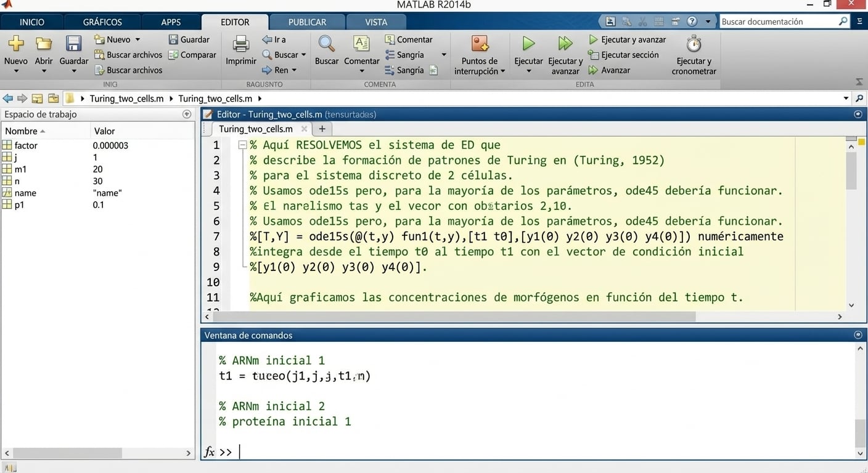868x473 pixels.
Task: Open a file with the Abrir folder icon
Action: click(44, 44)
